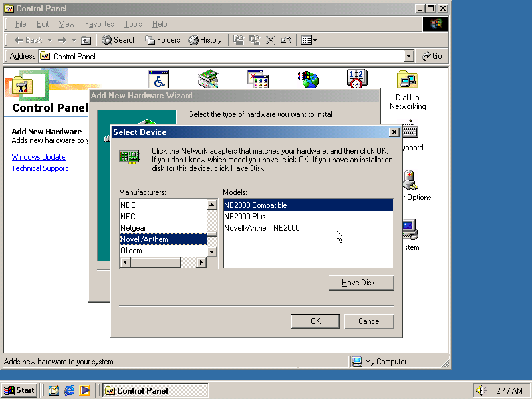Open Dial-Up Networking in Control Panel
Image resolution: width=532 pixels, height=399 pixels.
(407, 78)
